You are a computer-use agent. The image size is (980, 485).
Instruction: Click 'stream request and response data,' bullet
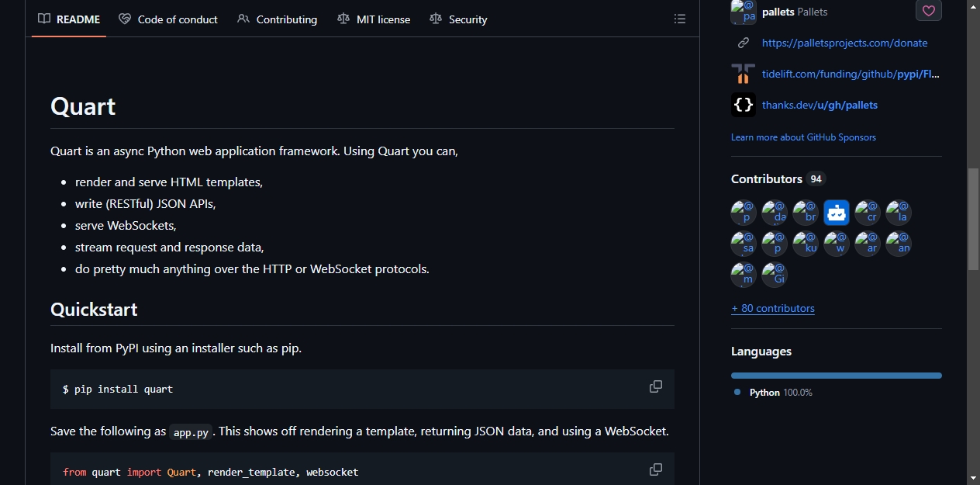pyautogui.click(x=170, y=247)
